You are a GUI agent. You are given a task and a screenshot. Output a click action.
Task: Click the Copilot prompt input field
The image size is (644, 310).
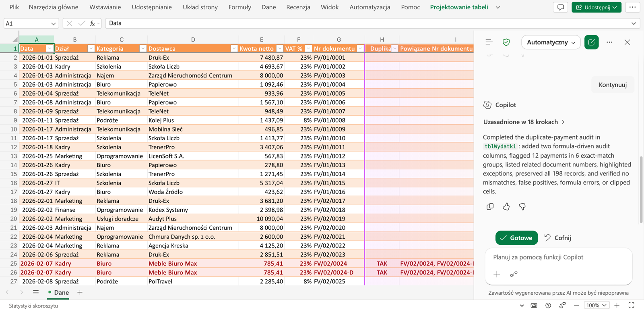point(559,257)
